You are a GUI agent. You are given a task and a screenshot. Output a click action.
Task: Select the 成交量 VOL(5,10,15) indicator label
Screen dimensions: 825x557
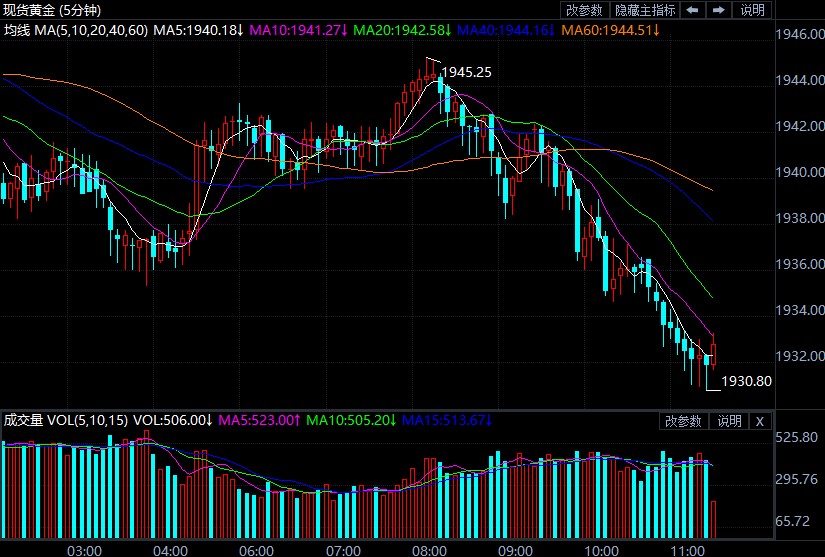click(66, 421)
